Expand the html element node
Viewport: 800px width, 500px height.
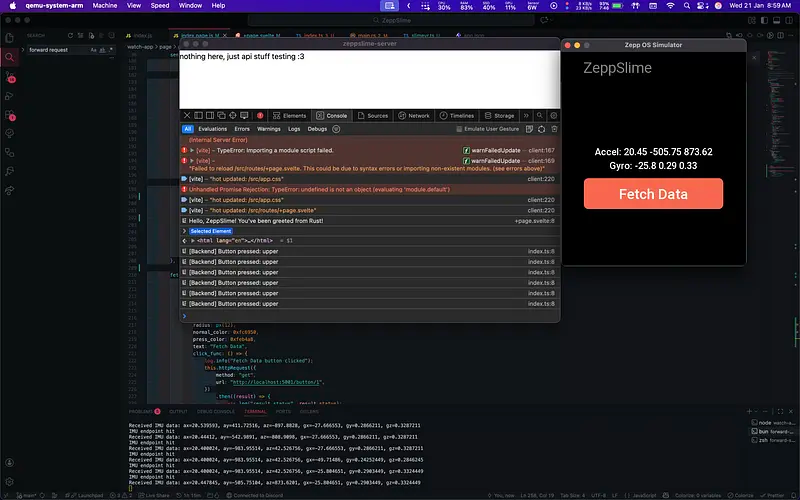[192, 241]
